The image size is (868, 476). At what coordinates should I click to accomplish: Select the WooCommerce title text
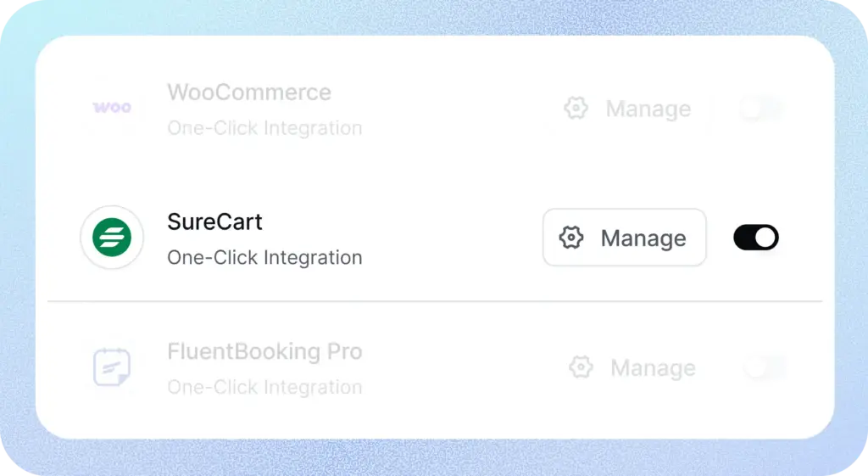pyautogui.click(x=249, y=92)
